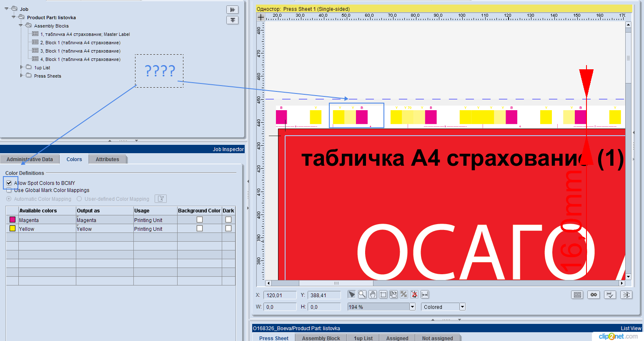The height and width of the screenshot is (341, 644).
Task: Click the copy-pages tool beside the crop tool
Action: (x=393, y=294)
